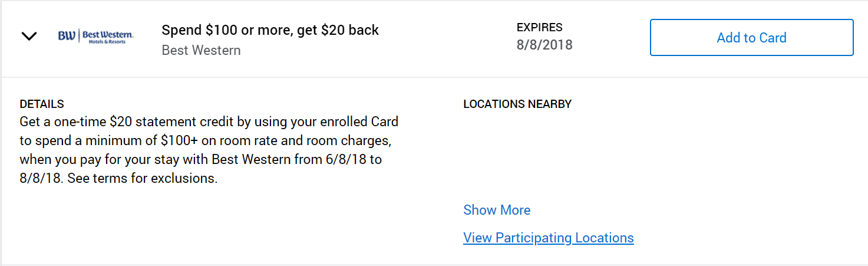The image size is (868, 266).
Task: Click the EXPIRES label
Action: [x=539, y=27]
